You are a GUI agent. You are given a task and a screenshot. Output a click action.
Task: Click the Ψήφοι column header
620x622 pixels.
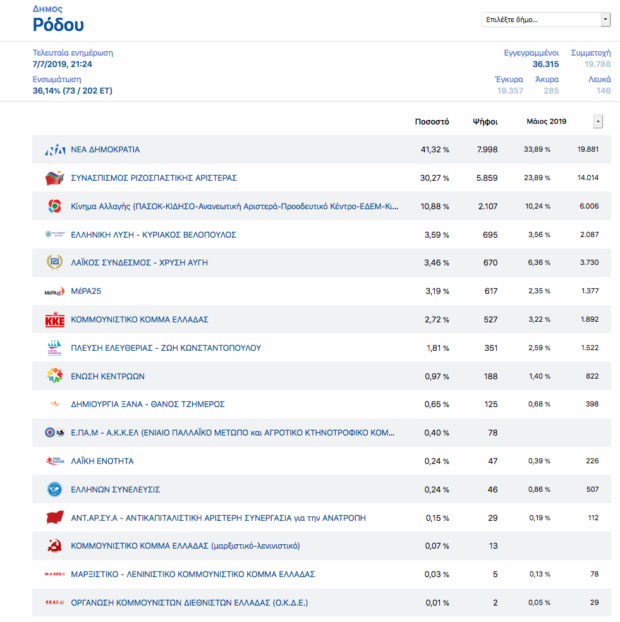[485, 121]
